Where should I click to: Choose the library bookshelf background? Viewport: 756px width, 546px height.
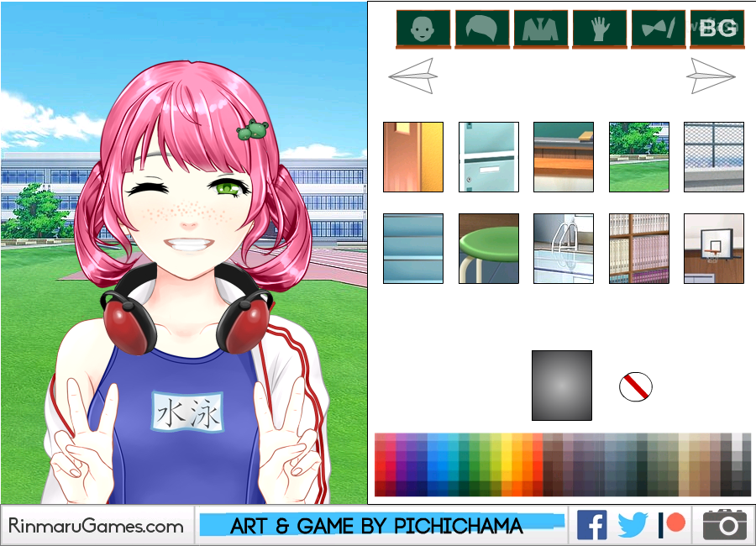pos(639,249)
